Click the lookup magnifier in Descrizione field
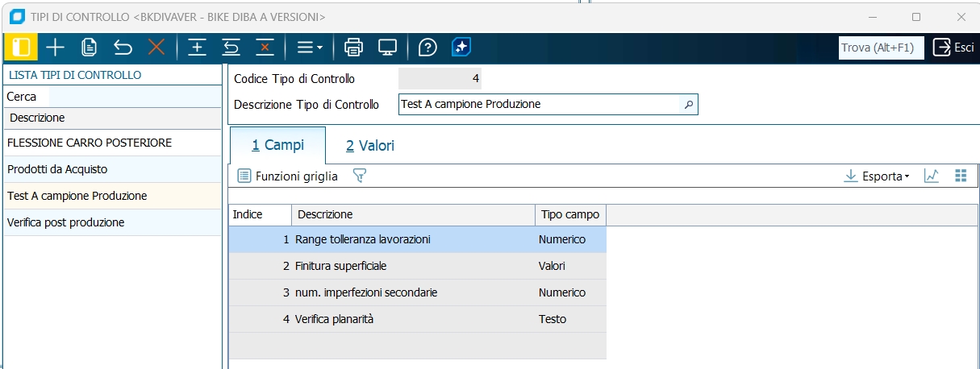 (689, 104)
